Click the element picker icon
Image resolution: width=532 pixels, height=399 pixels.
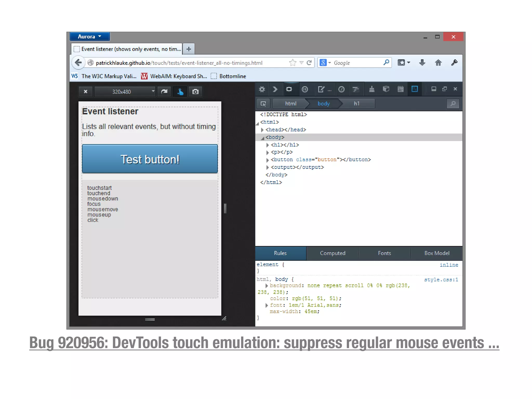click(x=263, y=104)
